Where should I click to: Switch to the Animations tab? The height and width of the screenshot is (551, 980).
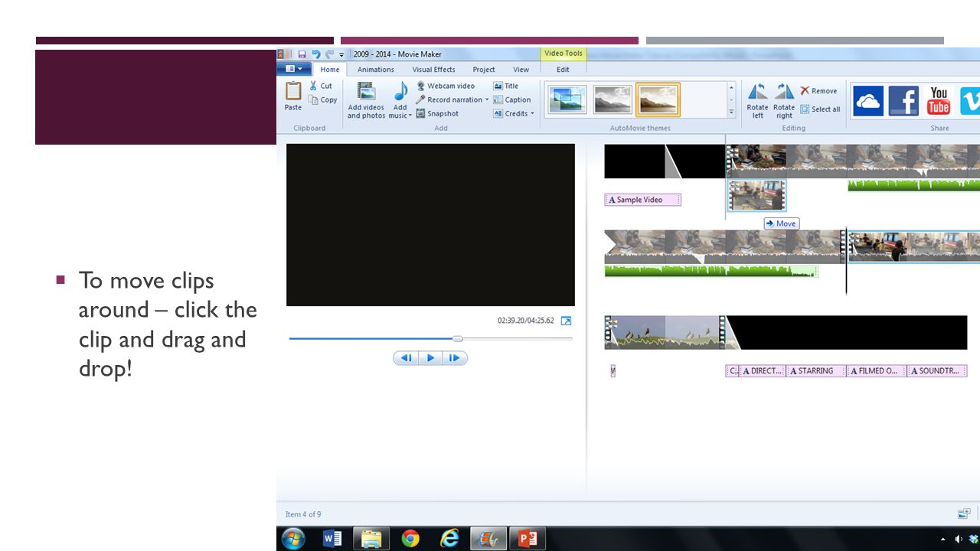pos(376,70)
